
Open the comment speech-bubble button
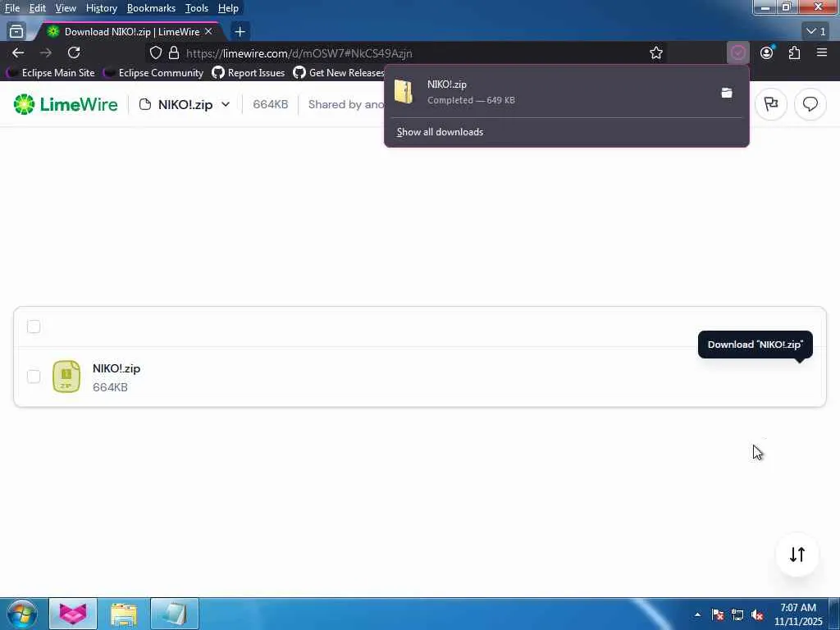[x=810, y=104]
